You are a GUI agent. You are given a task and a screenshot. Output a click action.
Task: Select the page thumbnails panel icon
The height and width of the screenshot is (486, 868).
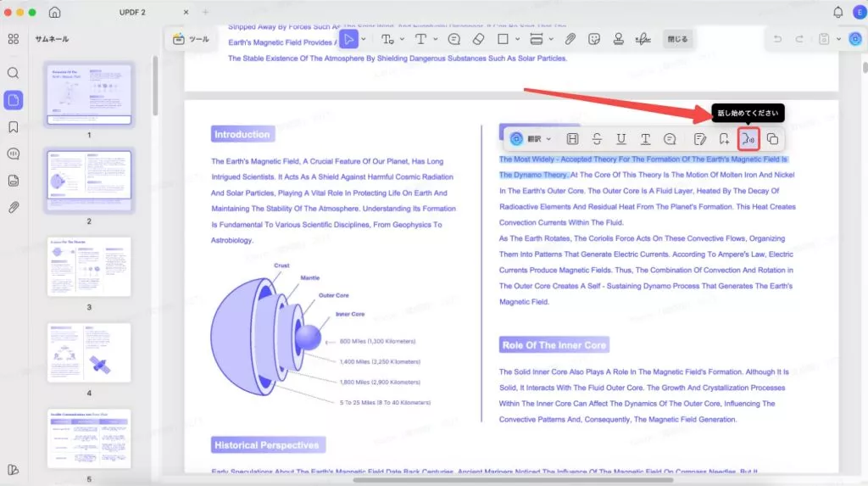coord(14,100)
